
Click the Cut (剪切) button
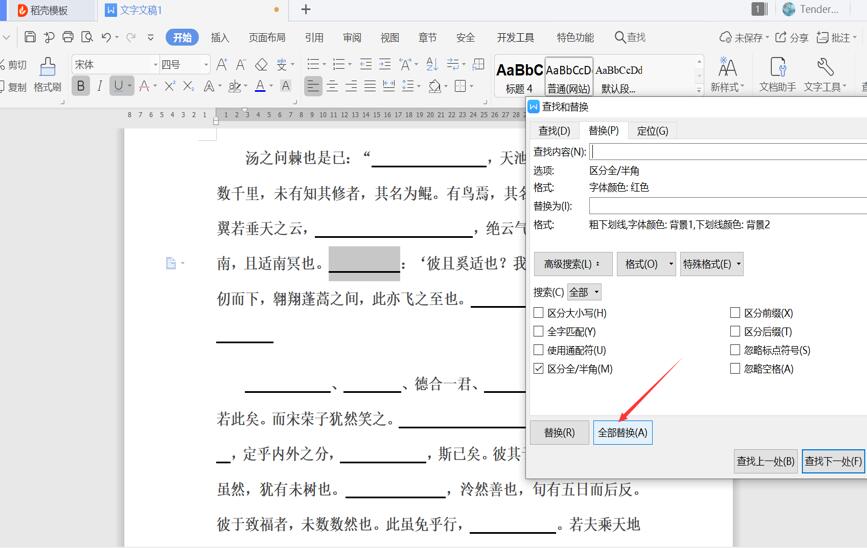tap(13, 65)
